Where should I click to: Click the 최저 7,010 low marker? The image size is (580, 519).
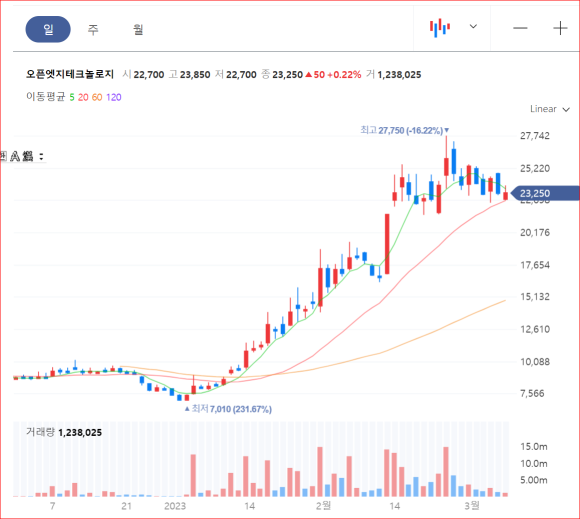[228, 409]
